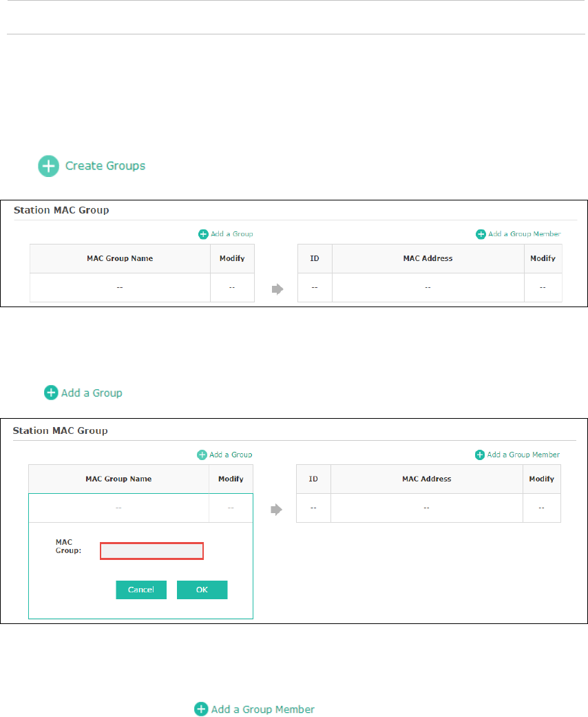Click the empty MAC Group Name row in the upper table
The width and height of the screenshot is (588, 717).
point(120,287)
